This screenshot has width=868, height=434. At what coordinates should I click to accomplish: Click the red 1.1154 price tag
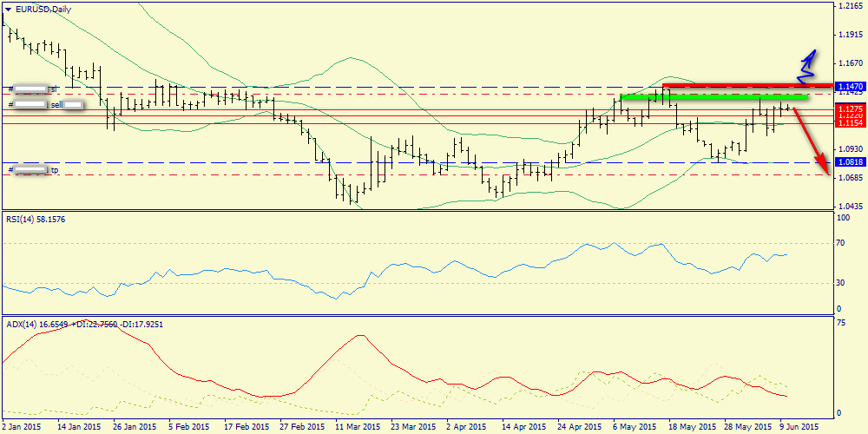coord(850,123)
